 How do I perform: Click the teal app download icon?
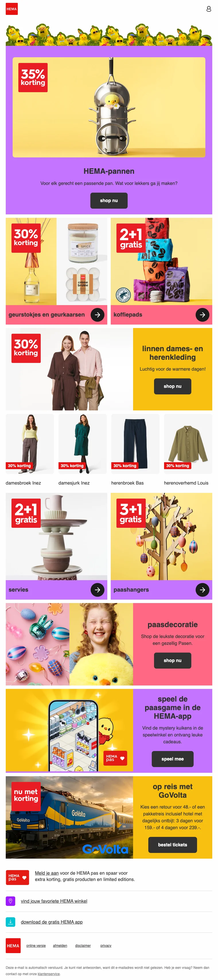click(x=11, y=922)
